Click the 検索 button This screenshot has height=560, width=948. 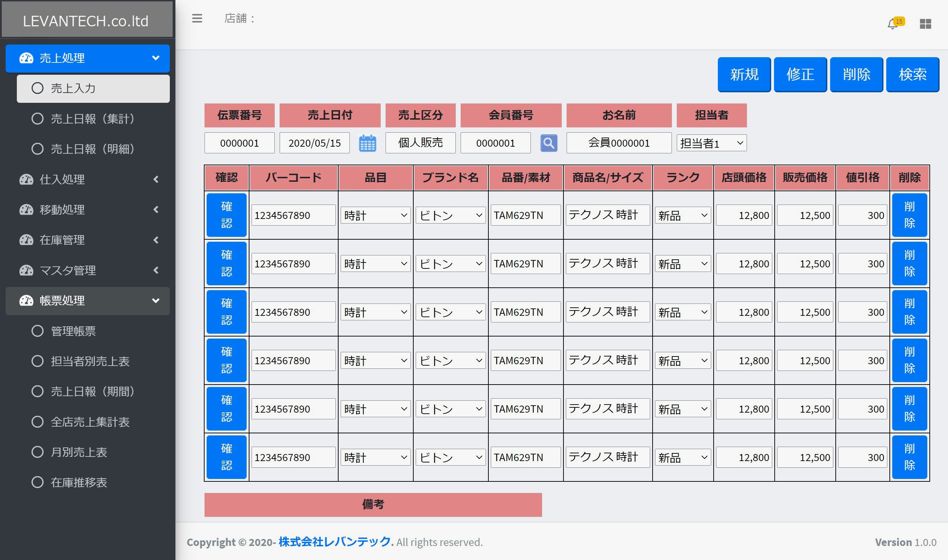coord(913,74)
